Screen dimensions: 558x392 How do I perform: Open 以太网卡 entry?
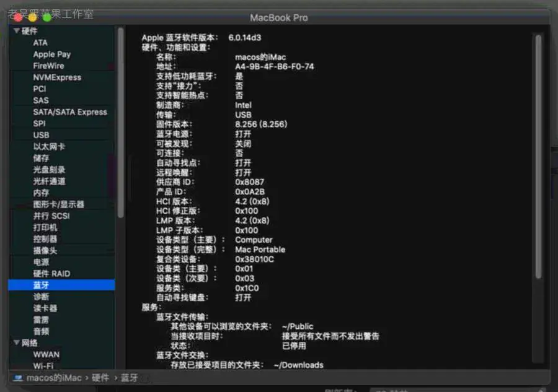(49, 147)
